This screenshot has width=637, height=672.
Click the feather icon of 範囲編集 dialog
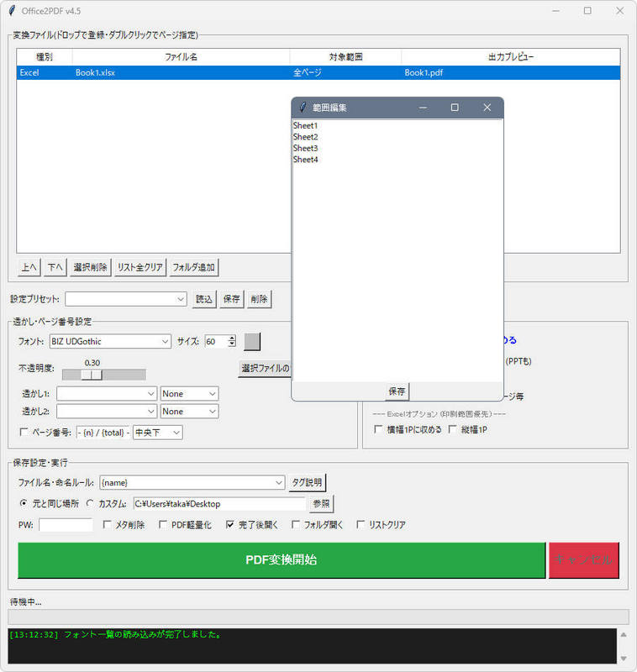click(x=303, y=108)
